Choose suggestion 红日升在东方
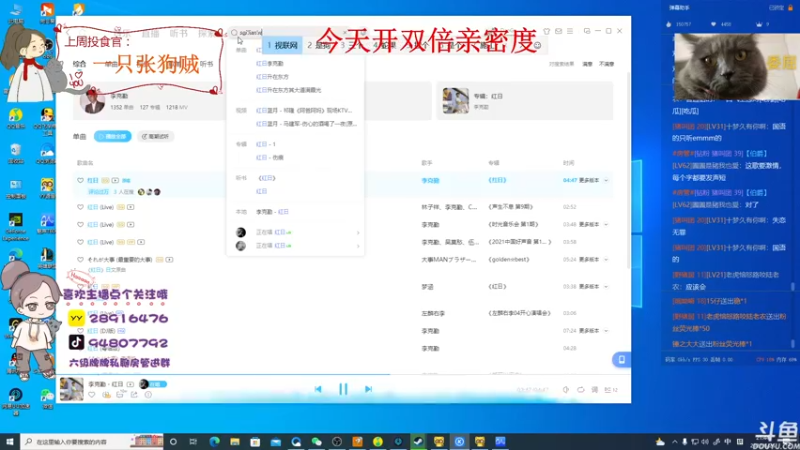800x450 pixels. tap(272, 77)
